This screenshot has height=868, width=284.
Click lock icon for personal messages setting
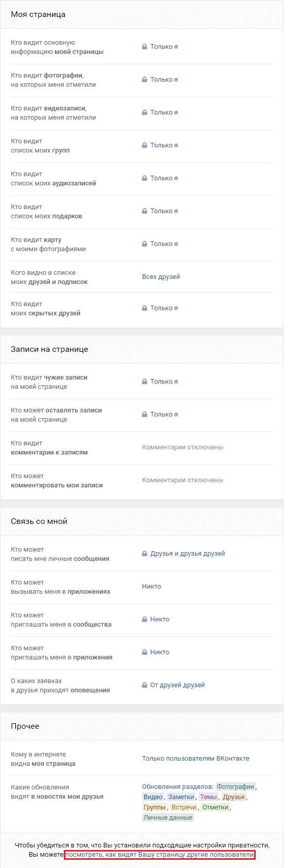point(145,554)
